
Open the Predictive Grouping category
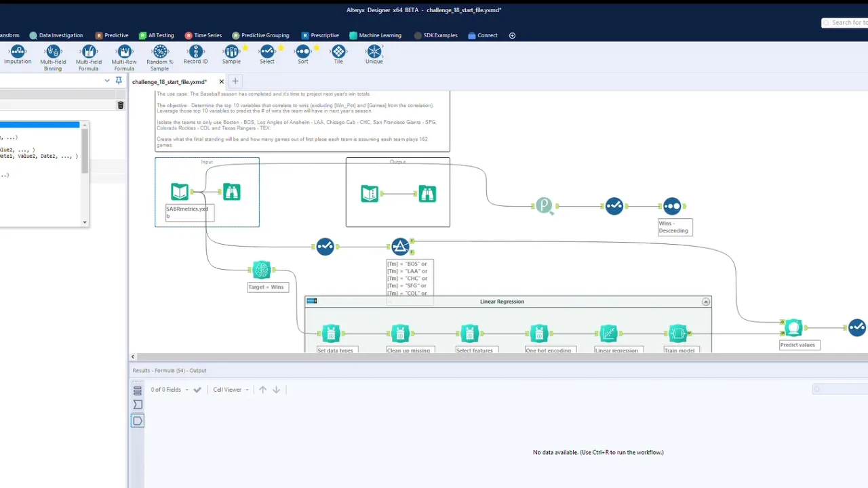tap(260, 35)
